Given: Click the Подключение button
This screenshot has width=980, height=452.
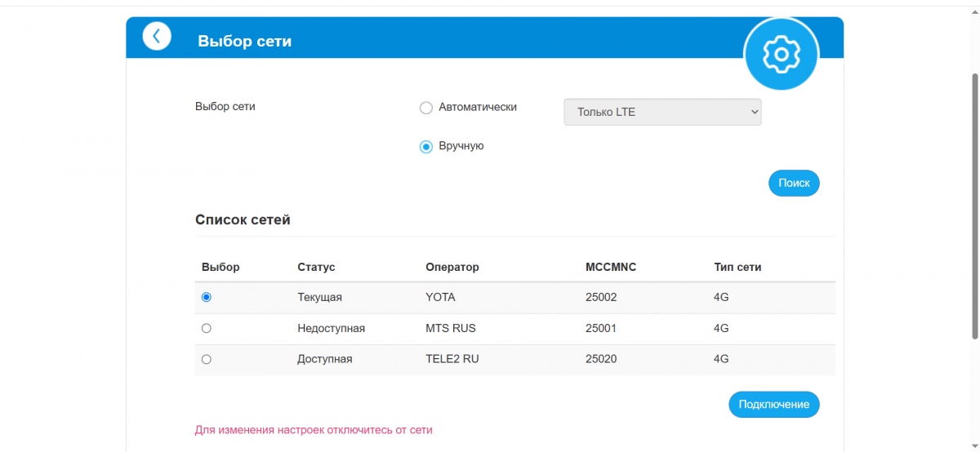Looking at the screenshot, I should pos(773,405).
